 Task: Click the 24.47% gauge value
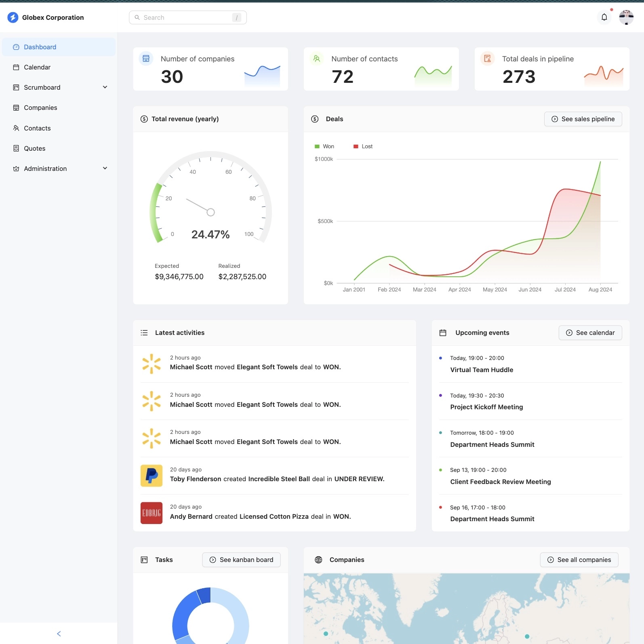(x=210, y=234)
